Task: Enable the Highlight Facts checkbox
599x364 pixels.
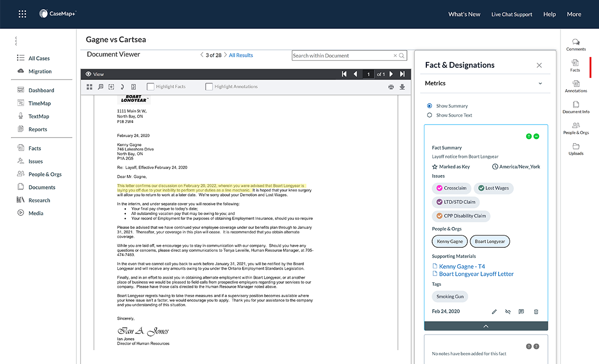Action: 150,86
